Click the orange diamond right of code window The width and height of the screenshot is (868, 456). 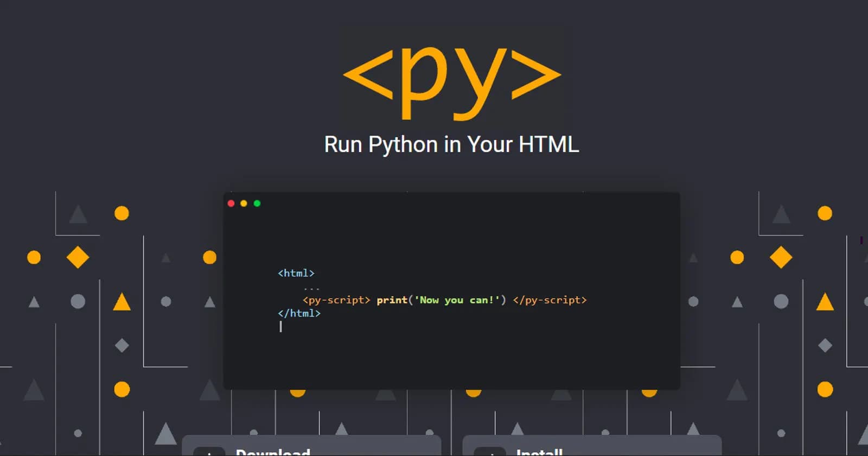click(x=781, y=257)
